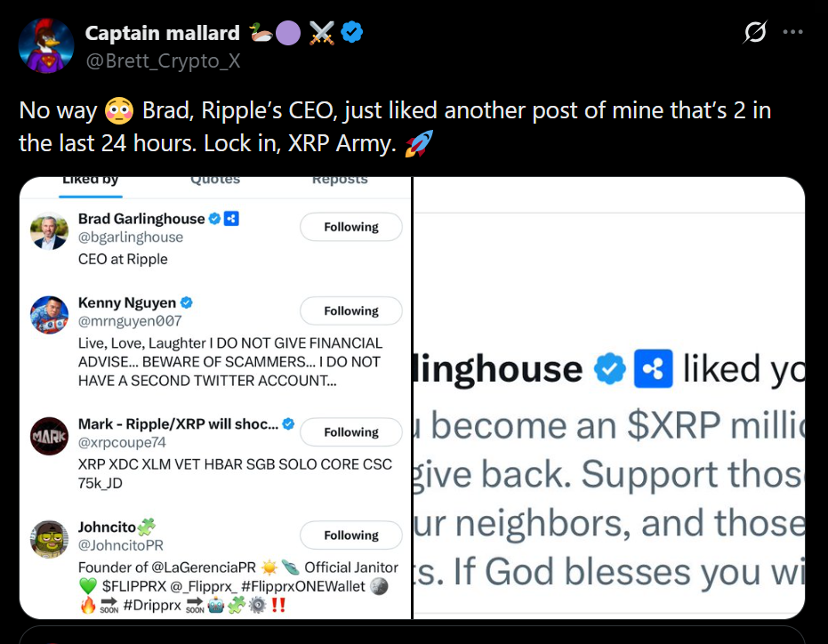Click the blue verified badge beside Captain mallard
The image size is (828, 644).
[352, 34]
